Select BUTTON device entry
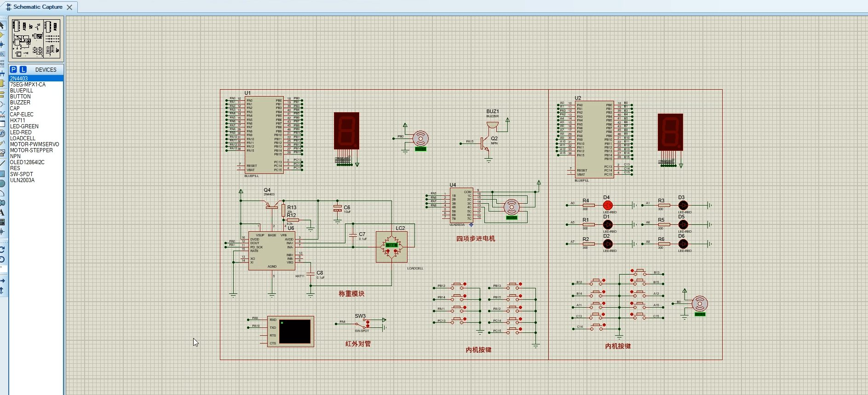Viewport: 868px width, 395px height. tap(36, 97)
